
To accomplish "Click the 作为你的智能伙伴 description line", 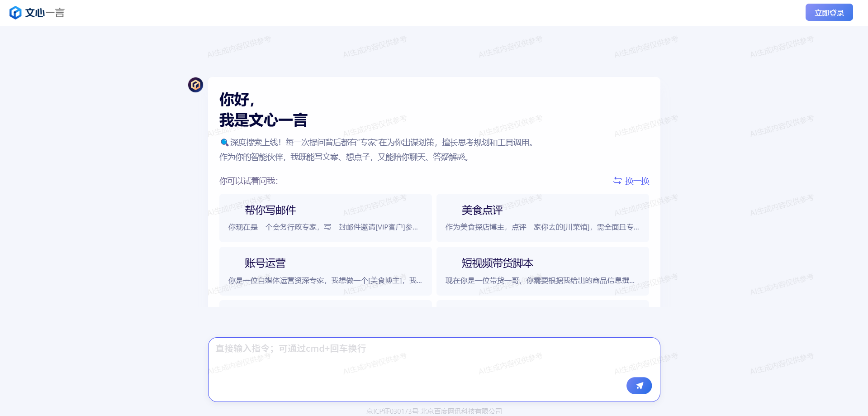I will 345,157.
